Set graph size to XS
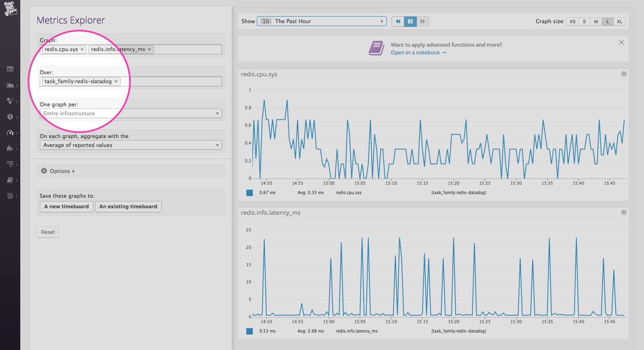Screen dimensions: 644x350 point(572,22)
